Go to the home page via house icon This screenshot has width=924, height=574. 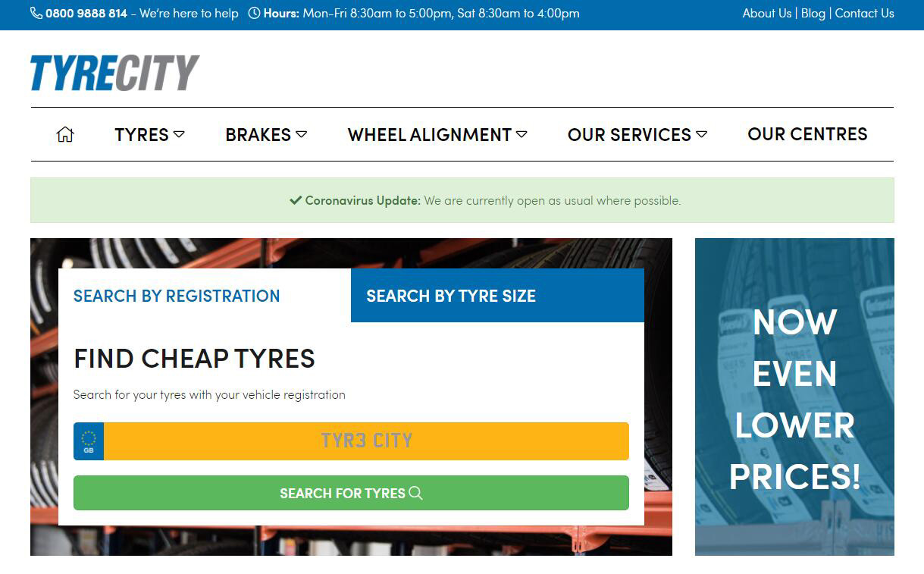(65, 134)
